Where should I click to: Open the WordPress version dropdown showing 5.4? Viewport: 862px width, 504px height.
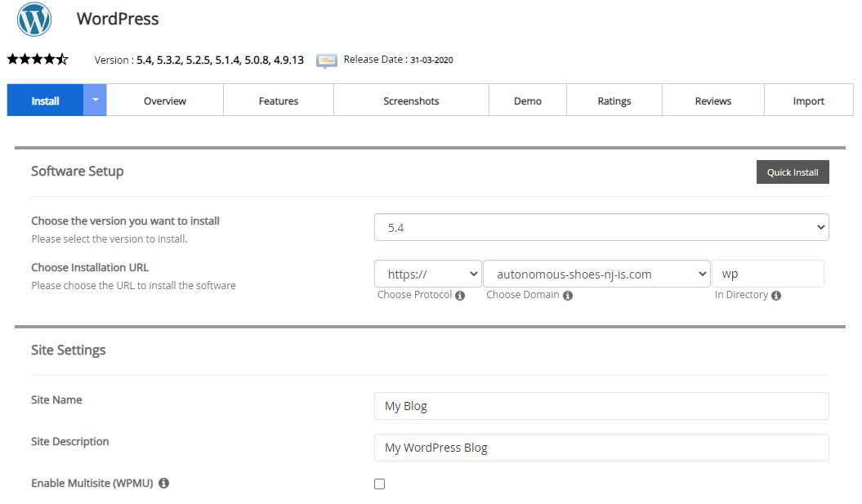[x=601, y=228]
